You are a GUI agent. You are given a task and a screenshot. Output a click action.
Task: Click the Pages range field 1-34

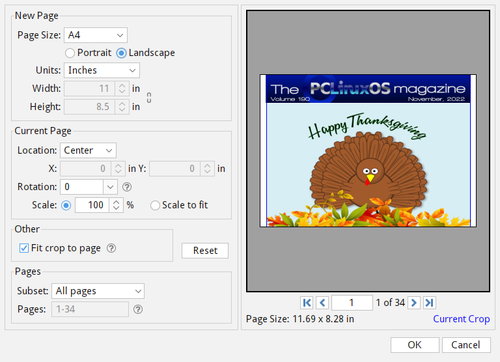pos(90,309)
